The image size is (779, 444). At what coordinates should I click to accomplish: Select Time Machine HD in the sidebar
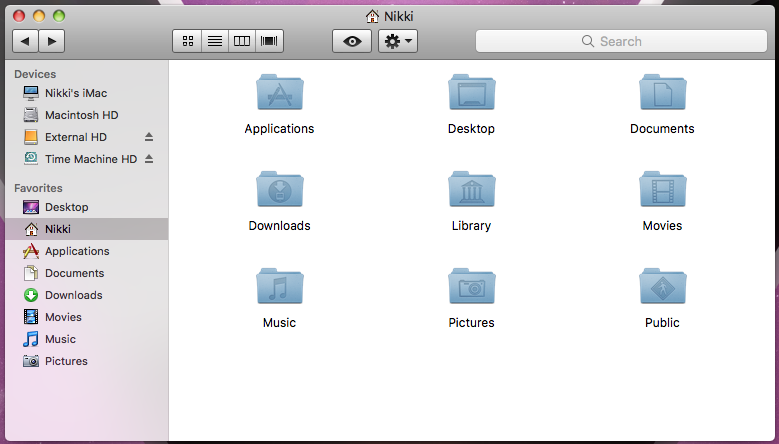click(87, 159)
